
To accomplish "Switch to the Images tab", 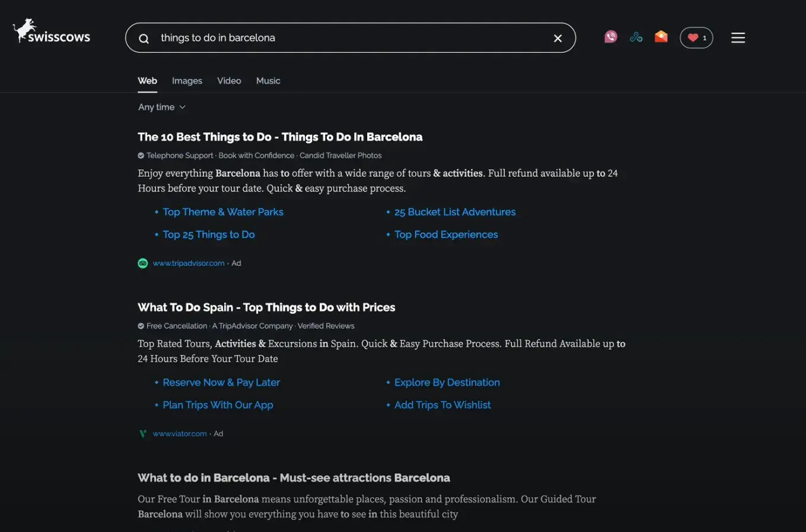I will point(187,81).
